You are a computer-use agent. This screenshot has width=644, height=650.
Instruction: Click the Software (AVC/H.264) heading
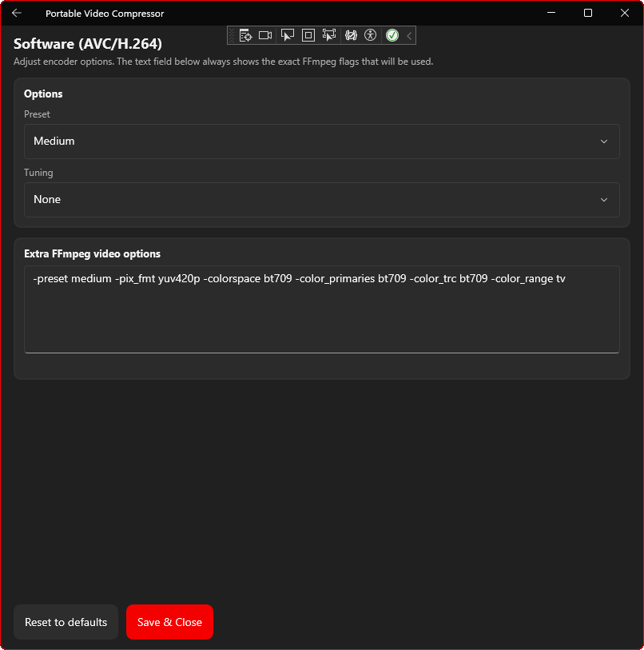(88, 44)
